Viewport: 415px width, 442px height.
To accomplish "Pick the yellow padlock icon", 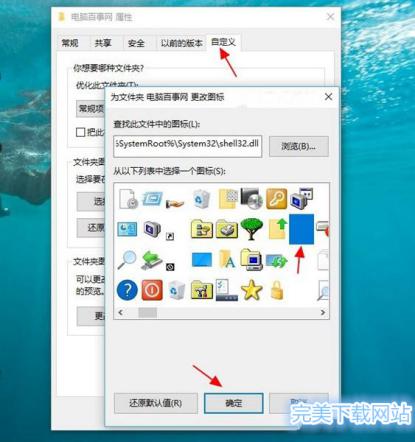I will point(277,290).
